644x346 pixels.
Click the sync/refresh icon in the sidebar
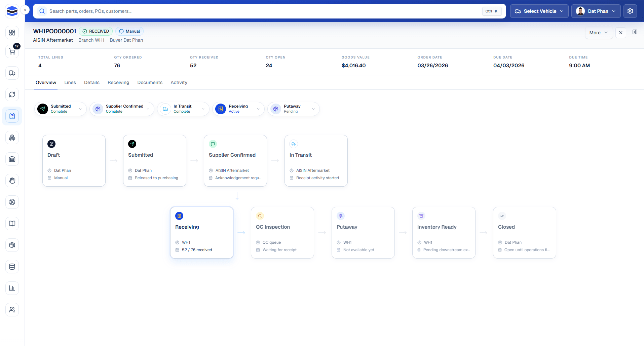click(x=12, y=94)
